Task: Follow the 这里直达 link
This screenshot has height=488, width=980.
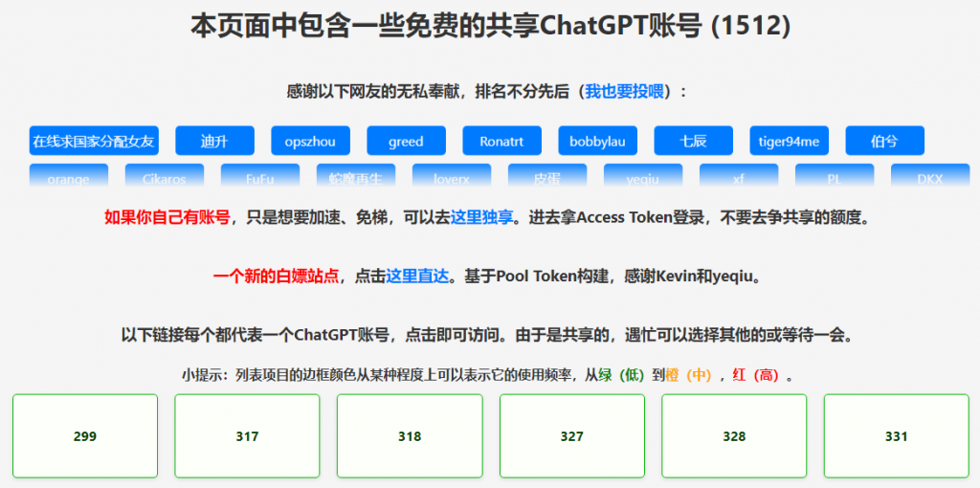Action: click(417, 277)
